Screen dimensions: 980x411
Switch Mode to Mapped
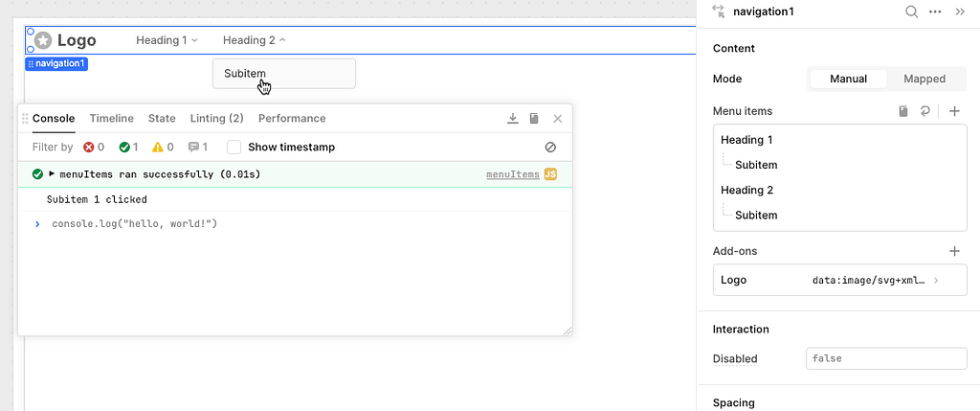pyautogui.click(x=924, y=79)
